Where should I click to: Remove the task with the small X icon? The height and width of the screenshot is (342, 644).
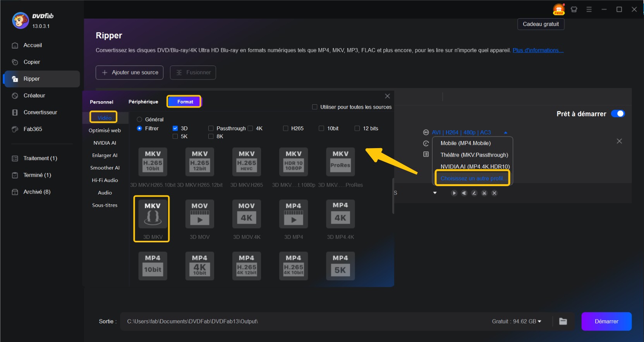(494, 193)
